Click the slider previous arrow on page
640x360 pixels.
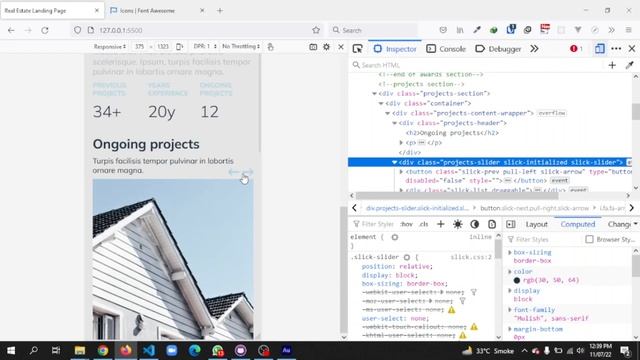[234, 172]
